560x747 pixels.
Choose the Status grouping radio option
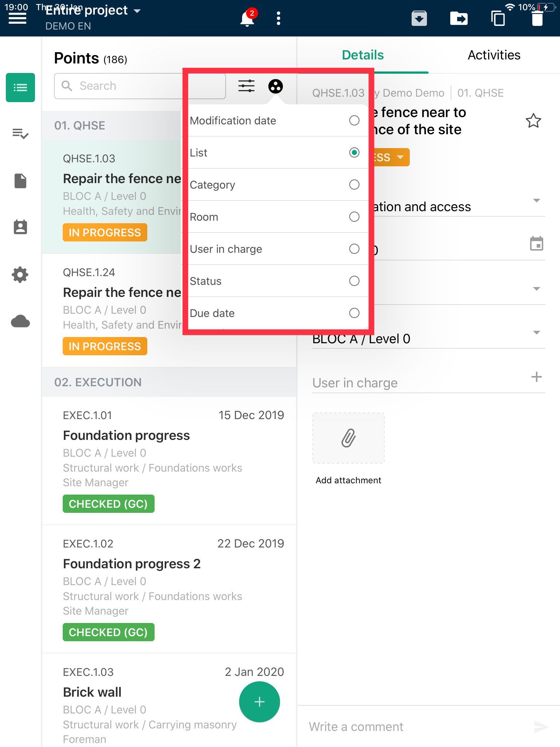(354, 281)
